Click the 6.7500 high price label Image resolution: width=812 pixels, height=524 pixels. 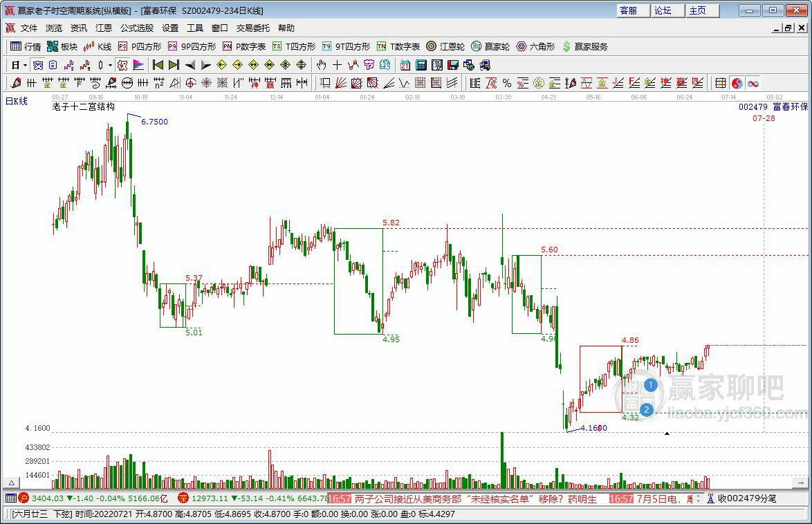tap(154, 122)
